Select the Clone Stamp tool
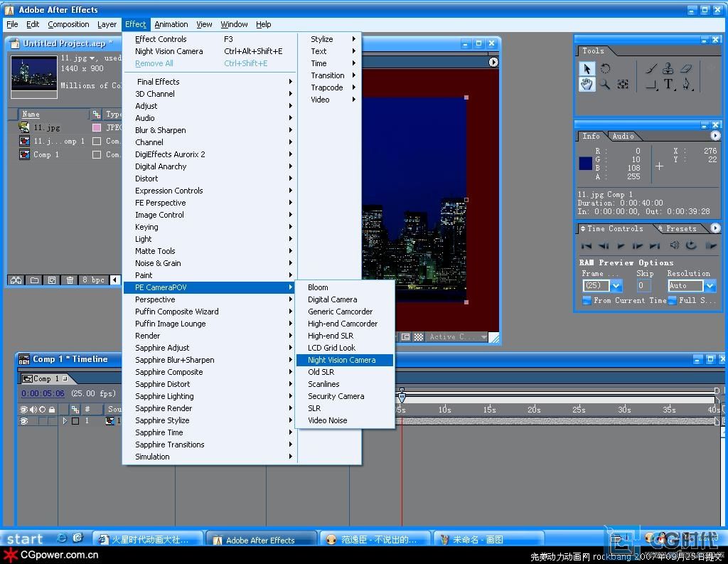This screenshot has height=564, width=728. (668, 69)
